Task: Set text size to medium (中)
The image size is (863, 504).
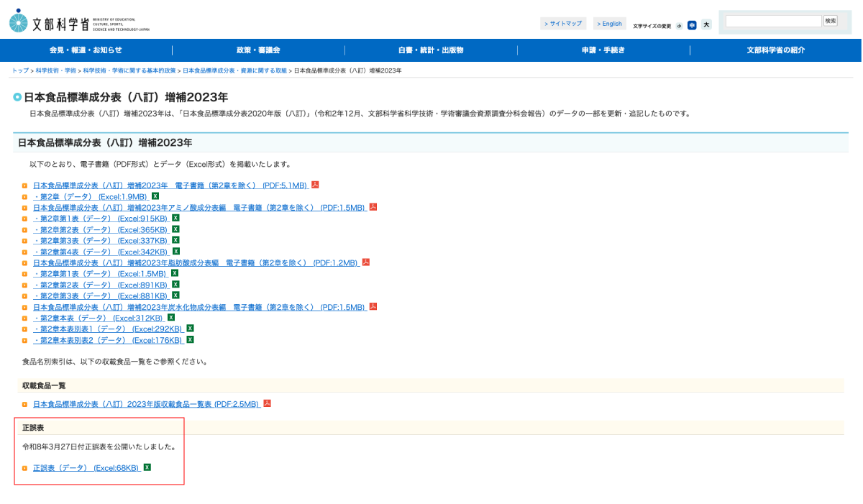Action: [x=692, y=25]
